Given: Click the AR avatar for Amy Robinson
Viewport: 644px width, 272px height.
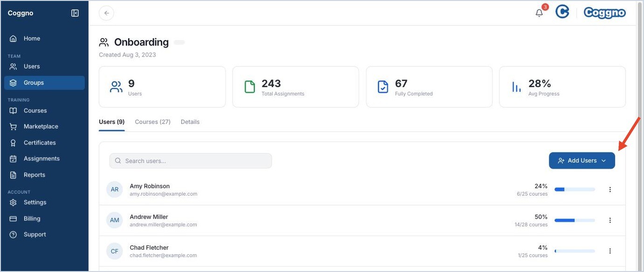Looking at the screenshot, I should [x=115, y=190].
